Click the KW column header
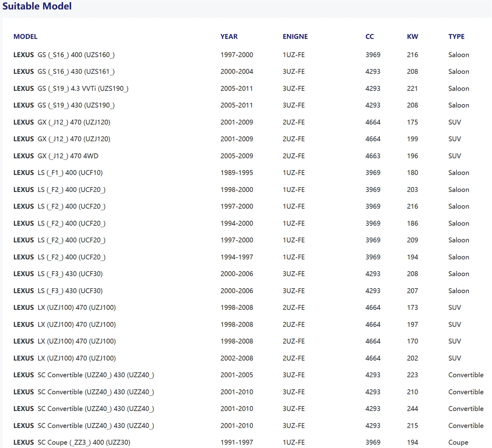The image size is (492, 448). (412, 37)
